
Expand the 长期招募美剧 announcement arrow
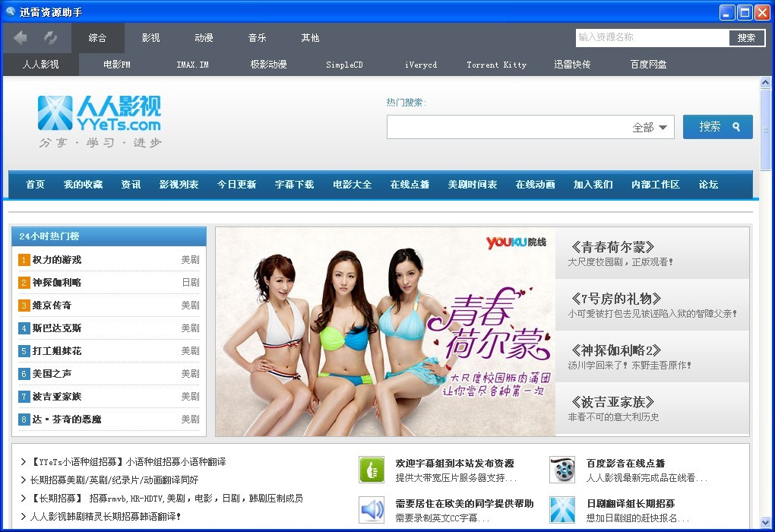click(x=24, y=480)
